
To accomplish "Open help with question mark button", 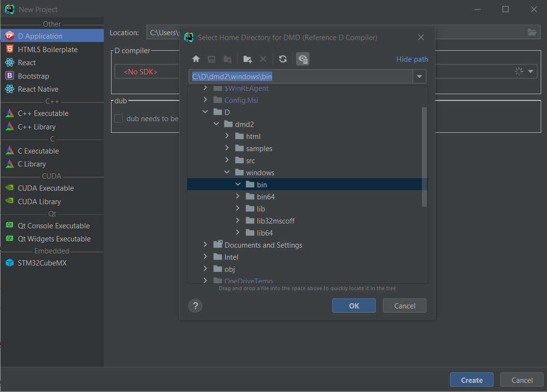I will [x=196, y=306].
